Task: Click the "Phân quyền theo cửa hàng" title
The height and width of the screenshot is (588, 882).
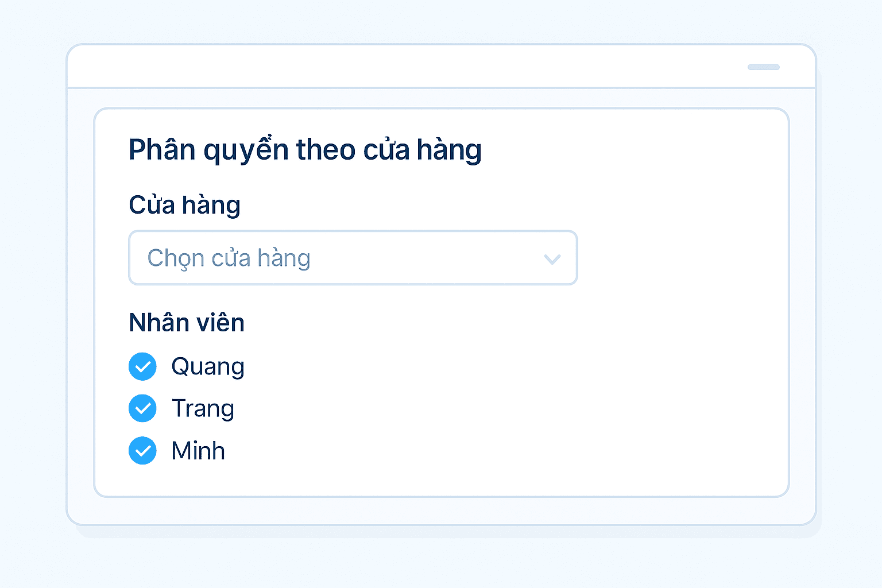Action: click(305, 150)
